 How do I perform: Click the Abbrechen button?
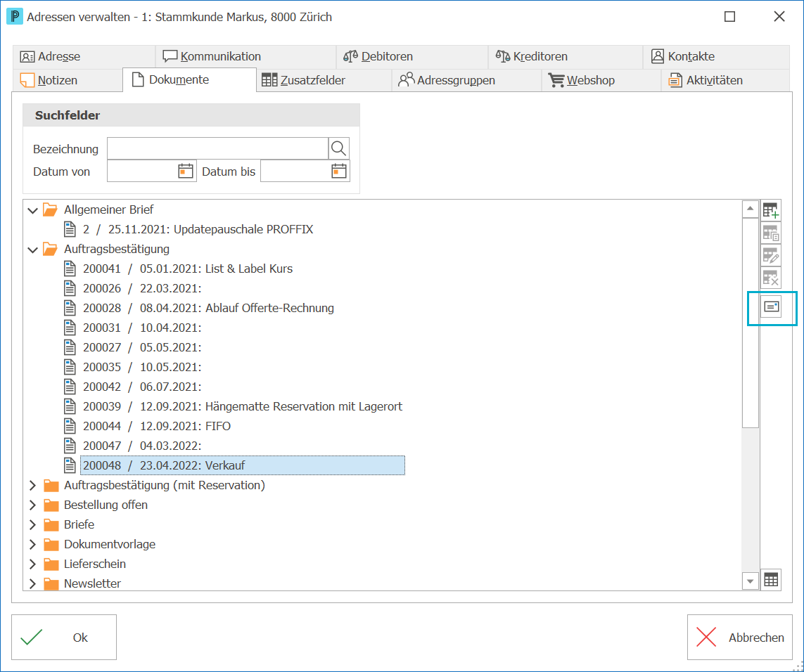pos(740,637)
